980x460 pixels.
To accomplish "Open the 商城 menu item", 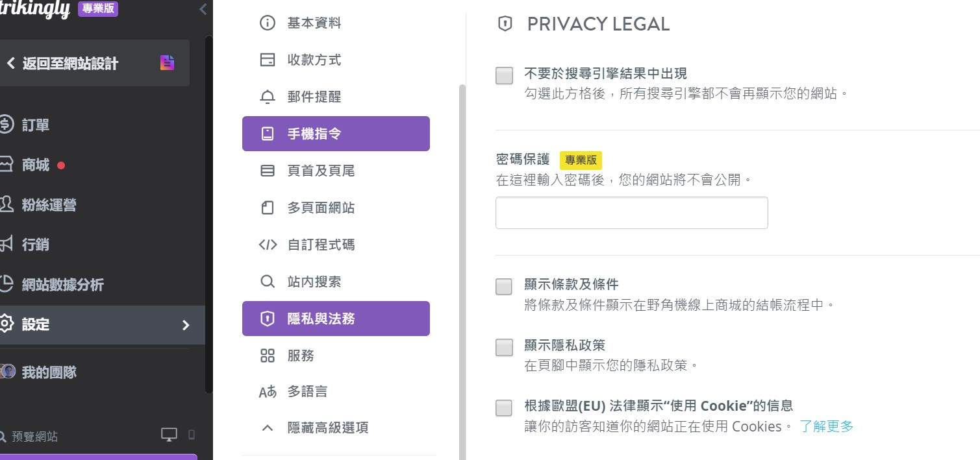I will (x=39, y=165).
